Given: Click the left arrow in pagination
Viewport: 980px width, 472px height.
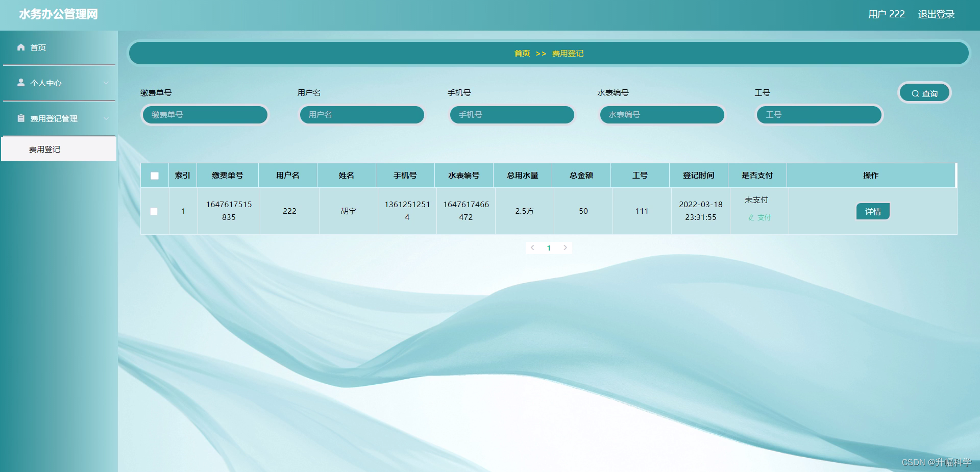Looking at the screenshot, I should (x=532, y=247).
